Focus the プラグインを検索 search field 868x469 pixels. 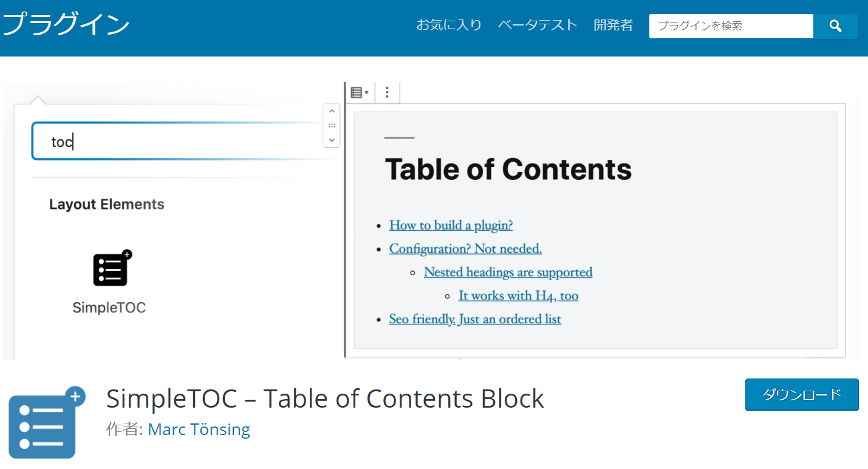(731, 26)
